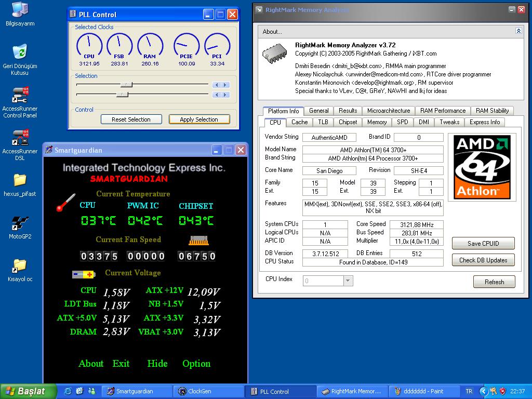Click the Refresh button in RightMark
Viewport: 532px width, 399px height.
[x=494, y=282]
